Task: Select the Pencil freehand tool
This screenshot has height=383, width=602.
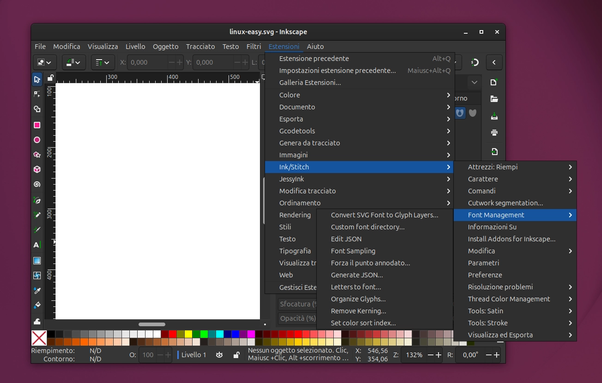Action: click(37, 215)
